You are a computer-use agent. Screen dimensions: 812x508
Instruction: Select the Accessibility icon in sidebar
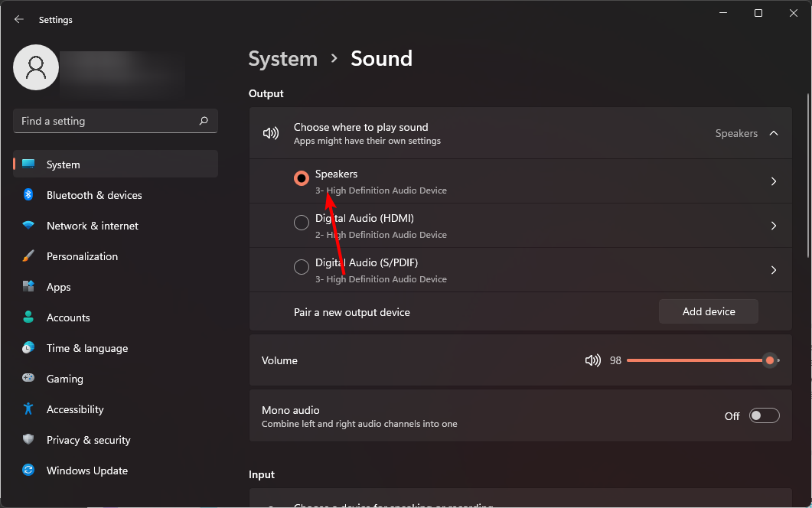point(28,409)
